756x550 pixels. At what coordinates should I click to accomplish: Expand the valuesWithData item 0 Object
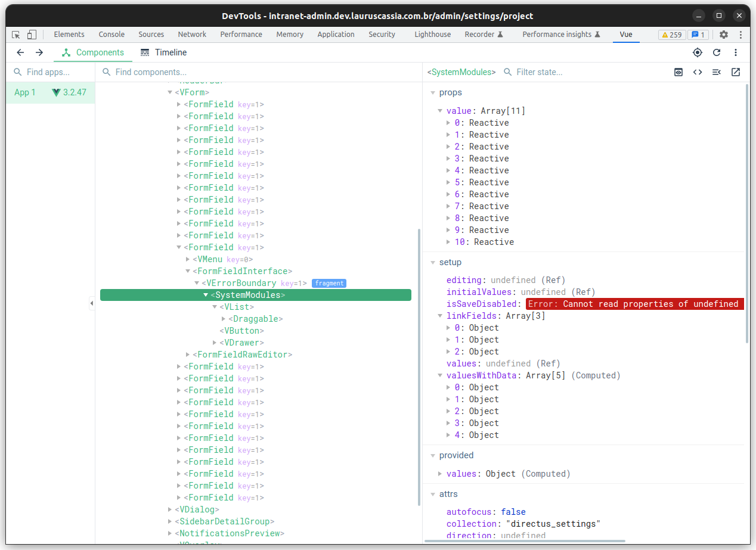tap(448, 387)
